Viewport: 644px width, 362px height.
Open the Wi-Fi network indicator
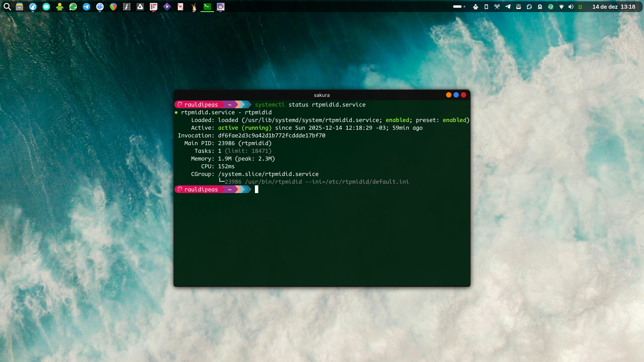click(561, 7)
